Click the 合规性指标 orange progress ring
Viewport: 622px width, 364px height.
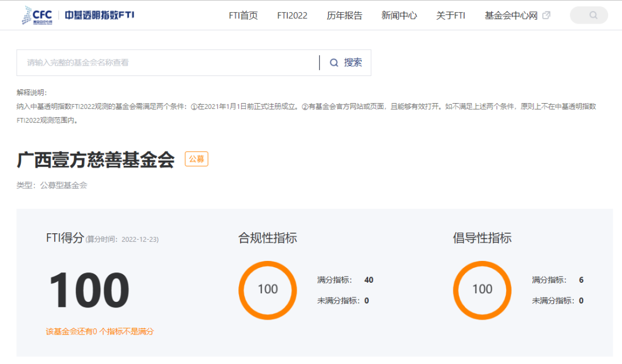pyautogui.click(x=268, y=290)
